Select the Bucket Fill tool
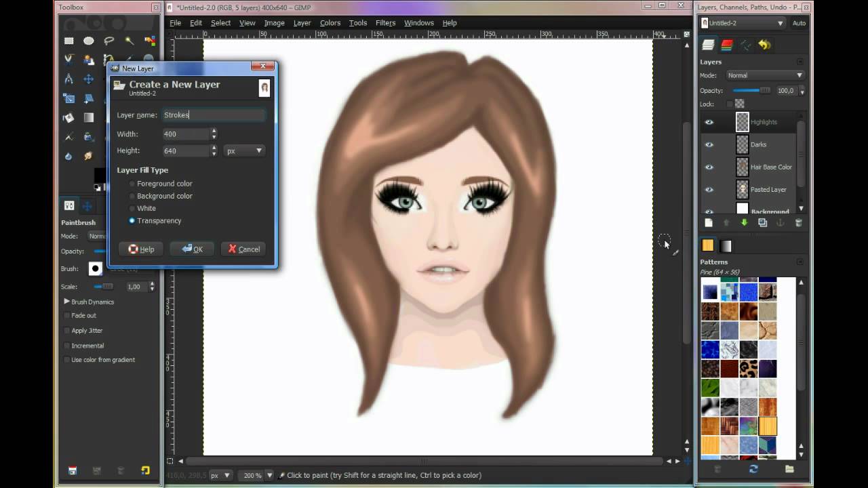The height and width of the screenshot is (488, 868). coord(68,118)
